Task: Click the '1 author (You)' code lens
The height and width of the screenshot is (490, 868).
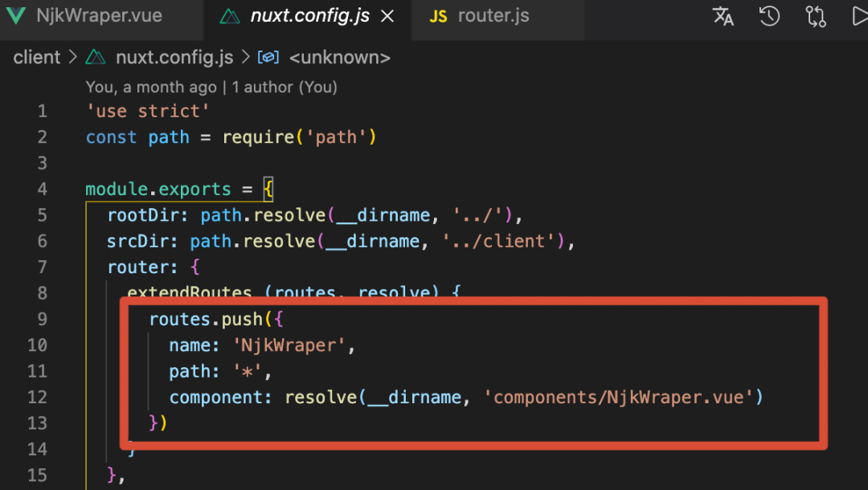Action: 286,87
